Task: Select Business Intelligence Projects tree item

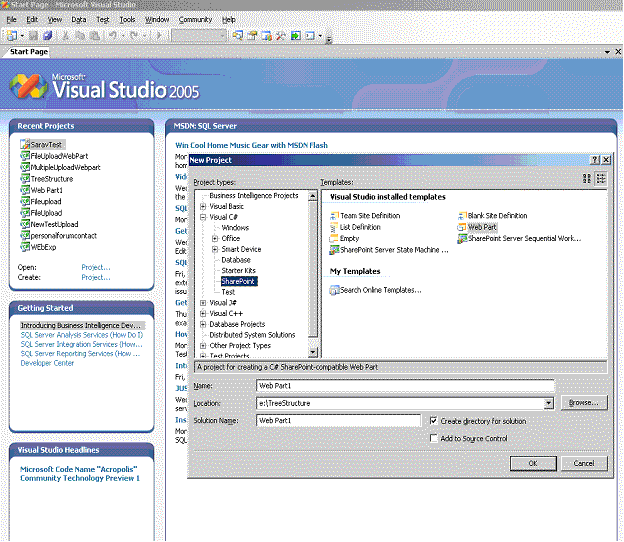Action: click(x=254, y=196)
